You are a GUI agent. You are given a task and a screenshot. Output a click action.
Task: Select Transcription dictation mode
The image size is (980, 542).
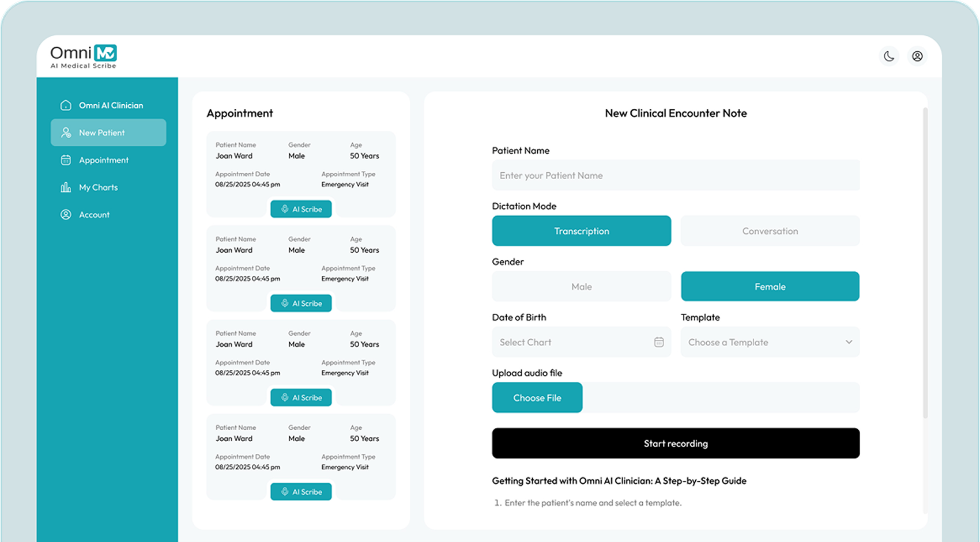(x=581, y=231)
